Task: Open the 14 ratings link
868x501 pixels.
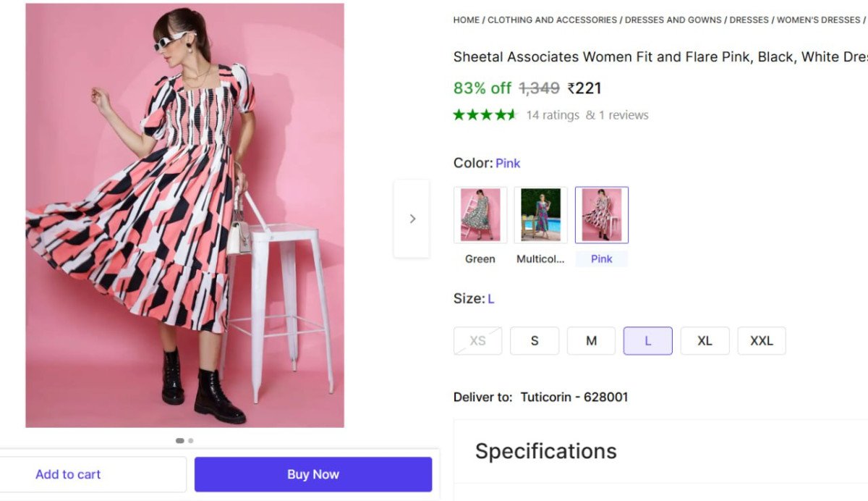Action: click(553, 115)
